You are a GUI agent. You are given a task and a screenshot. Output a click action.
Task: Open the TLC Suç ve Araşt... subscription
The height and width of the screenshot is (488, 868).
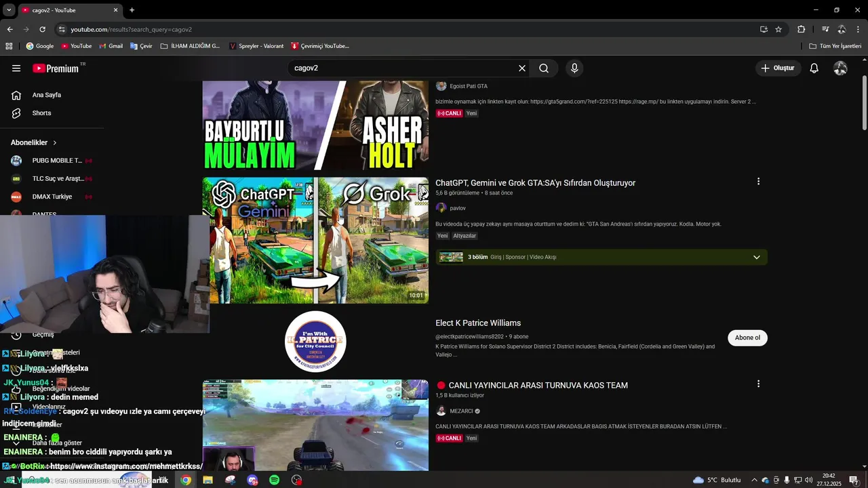[52, 179]
